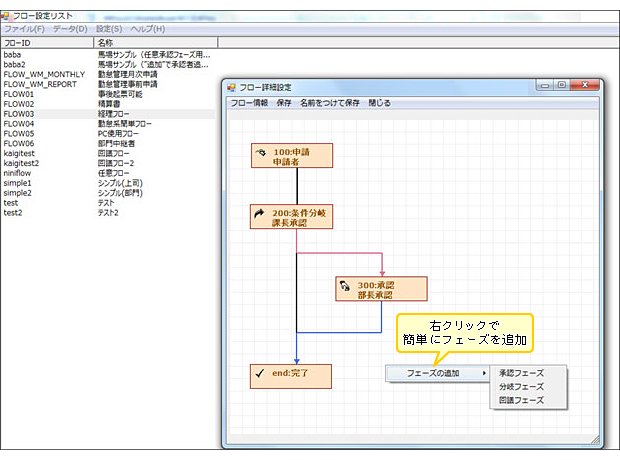
Task: Click the 勤怠管理月次申請 name cell
Action: [128, 74]
